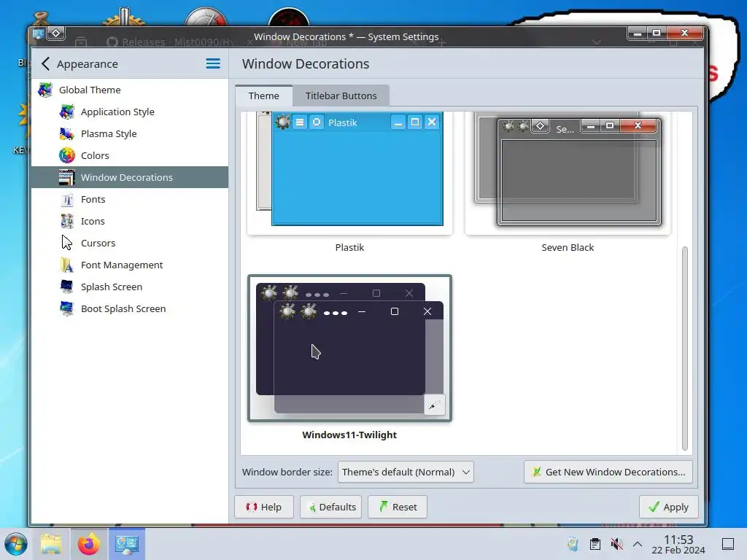Expand the hidden system tray icons arrow
Viewport: 747px width, 560px height.
click(638, 544)
